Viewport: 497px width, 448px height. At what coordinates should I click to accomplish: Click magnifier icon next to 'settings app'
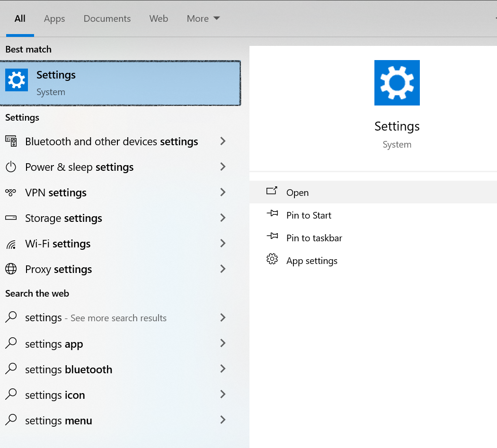tap(11, 343)
